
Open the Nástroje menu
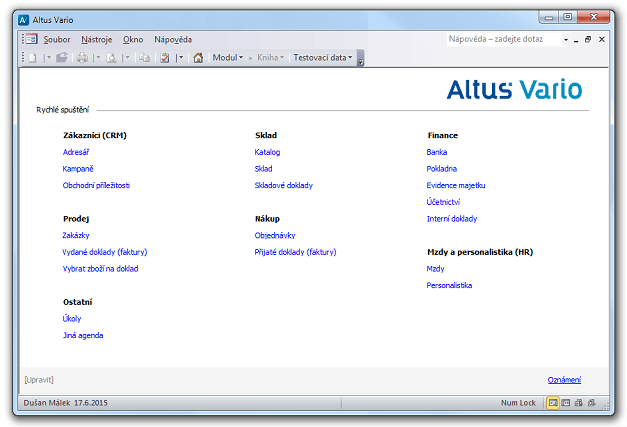(x=96, y=40)
